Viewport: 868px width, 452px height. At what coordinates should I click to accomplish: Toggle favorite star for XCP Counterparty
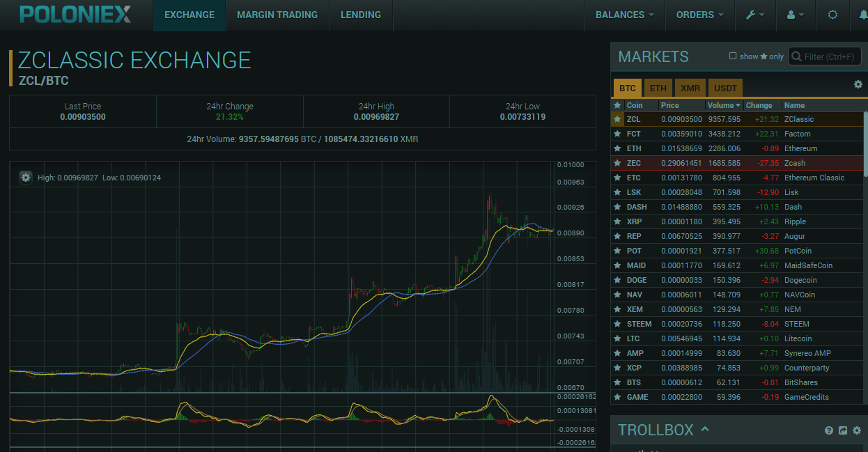click(617, 368)
